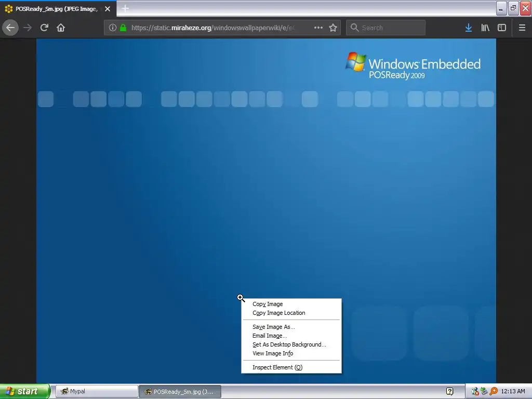
Task: Click the green secure connection padlock
Action: pyautogui.click(x=123, y=28)
